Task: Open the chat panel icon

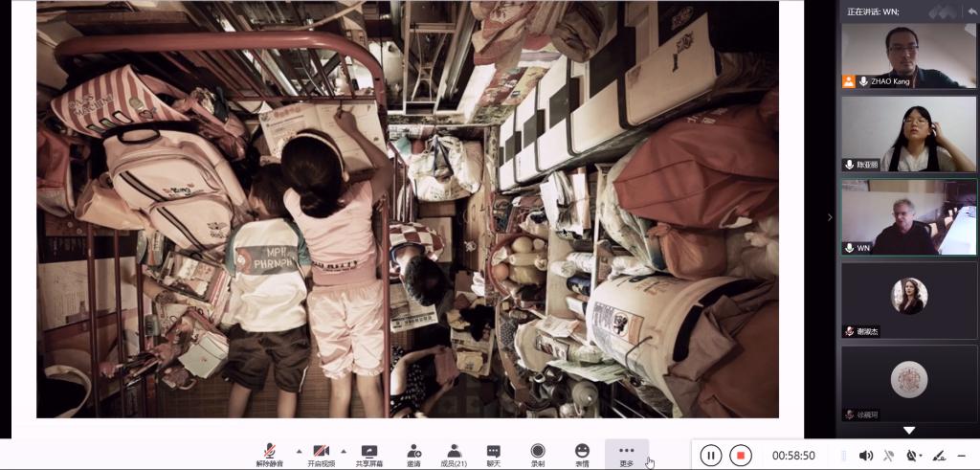Action: 493,454
